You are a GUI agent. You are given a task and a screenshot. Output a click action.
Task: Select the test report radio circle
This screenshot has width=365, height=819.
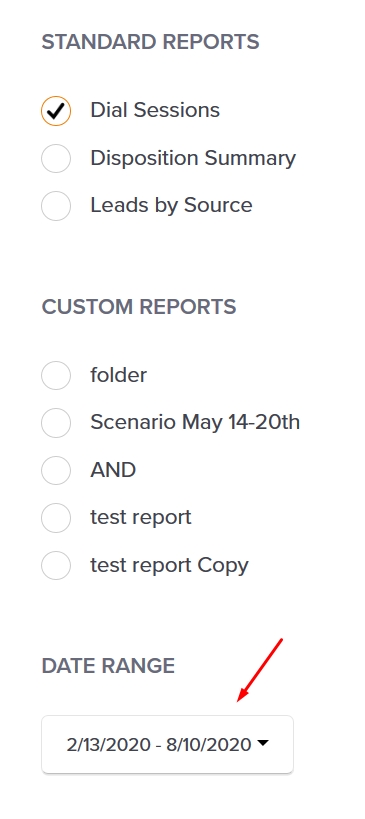click(56, 518)
